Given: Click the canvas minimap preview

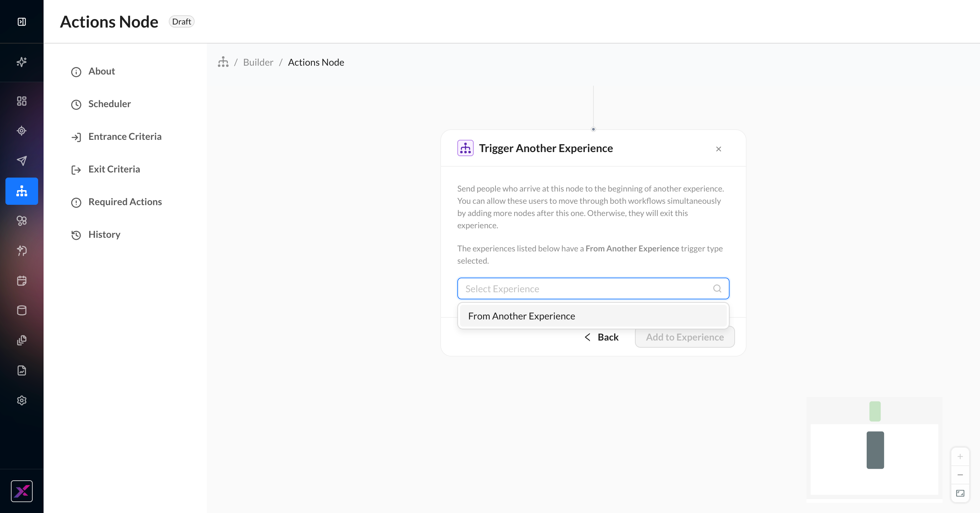Looking at the screenshot, I should [x=875, y=449].
